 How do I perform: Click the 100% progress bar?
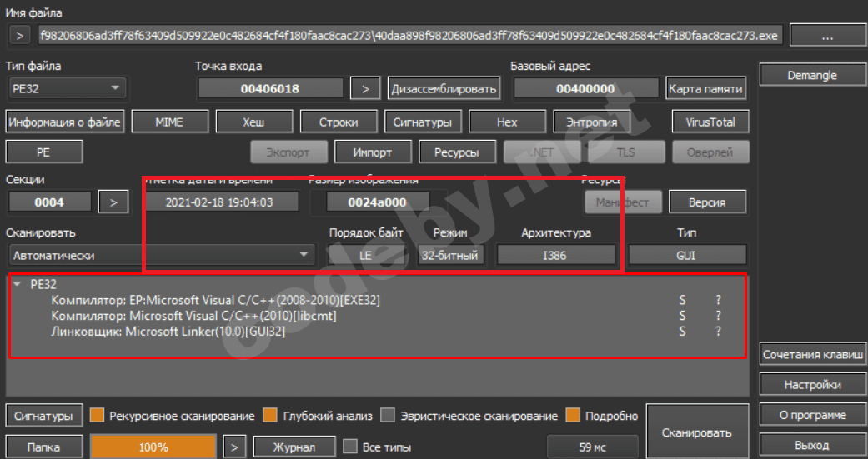tap(153, 447)
